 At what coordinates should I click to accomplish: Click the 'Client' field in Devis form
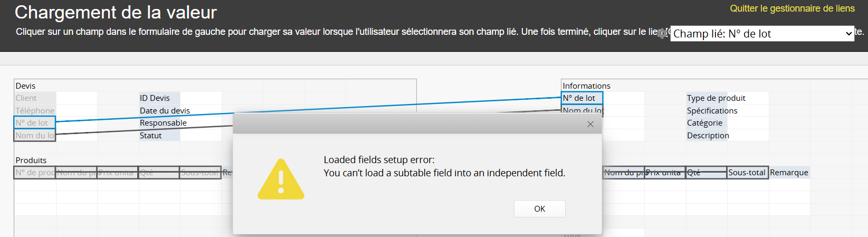click(35, 98)
